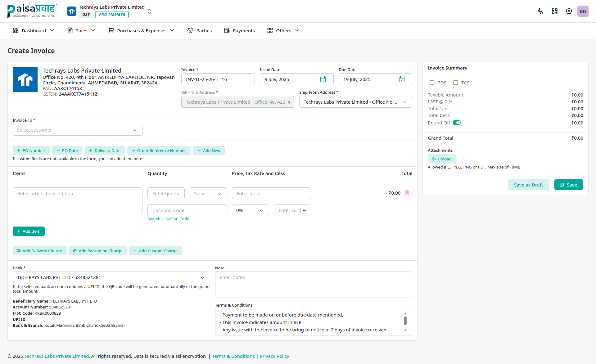Open footer Terms & Conditions link
Viewport: 596px width, 364px height.
tap(233, 356)
